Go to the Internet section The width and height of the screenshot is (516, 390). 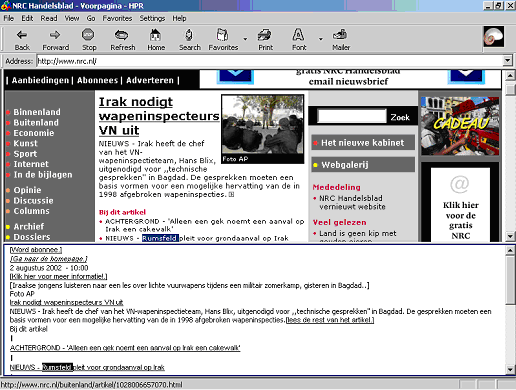[31, 164]
